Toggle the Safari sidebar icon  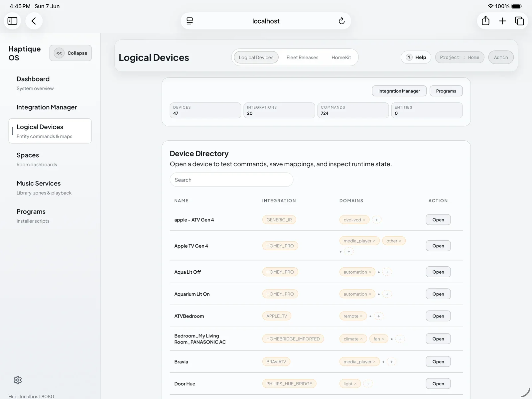12,21
